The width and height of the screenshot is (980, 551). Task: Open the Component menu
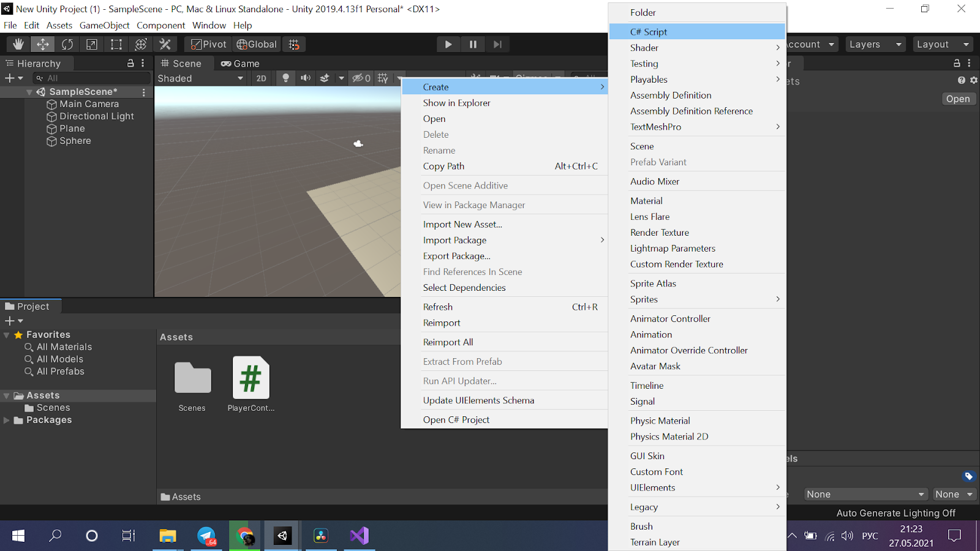pos(160,25)
